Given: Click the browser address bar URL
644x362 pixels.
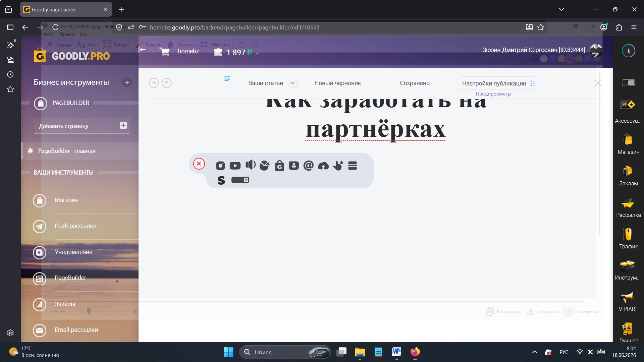Looking at the screenshot, I should [234, 27].
